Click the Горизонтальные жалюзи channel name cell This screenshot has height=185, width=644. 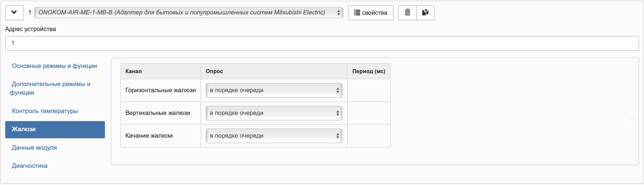coord(161,90)
